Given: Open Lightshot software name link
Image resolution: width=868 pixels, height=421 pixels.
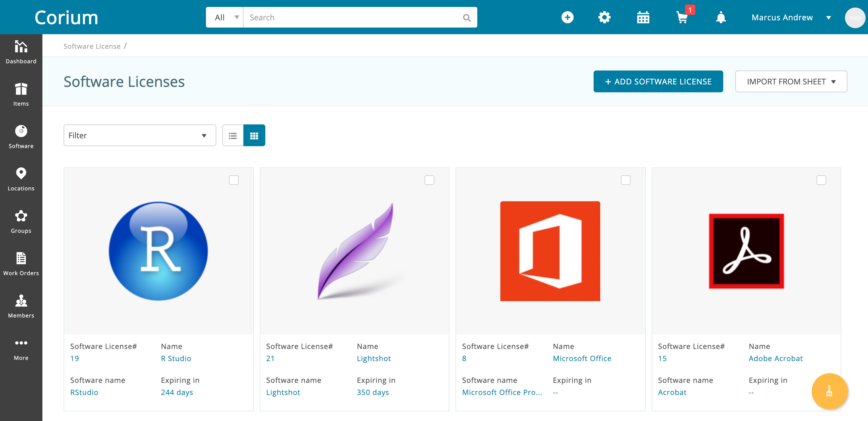Looking at the screenshot, I should coord(283,392).
